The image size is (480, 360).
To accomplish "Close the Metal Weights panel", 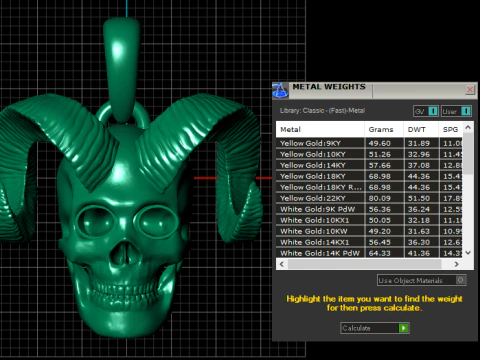I will [x=470, y=90].
